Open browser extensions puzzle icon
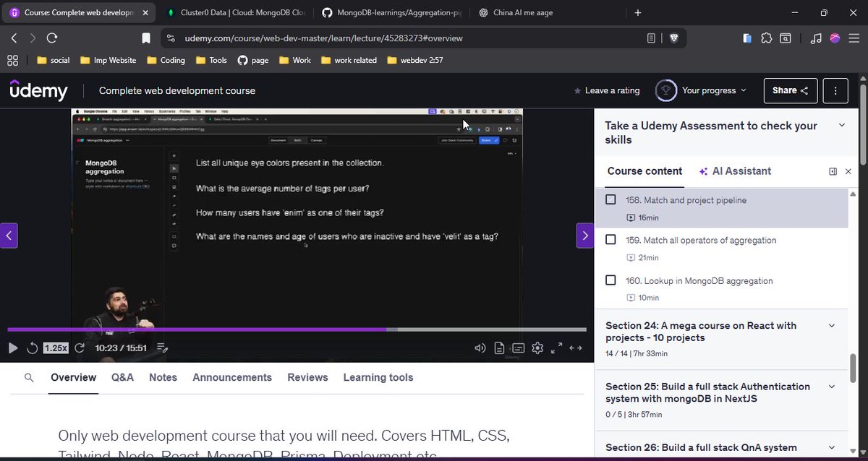The width and height of the screenshot is (868, 461). tap(766, 38)
